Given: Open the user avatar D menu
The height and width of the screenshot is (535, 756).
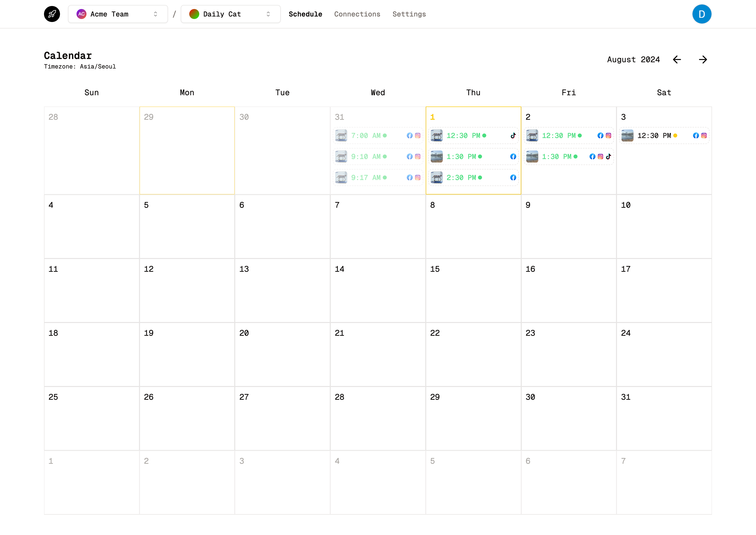Looking at the screenshot, I should (x=702, y=14).
